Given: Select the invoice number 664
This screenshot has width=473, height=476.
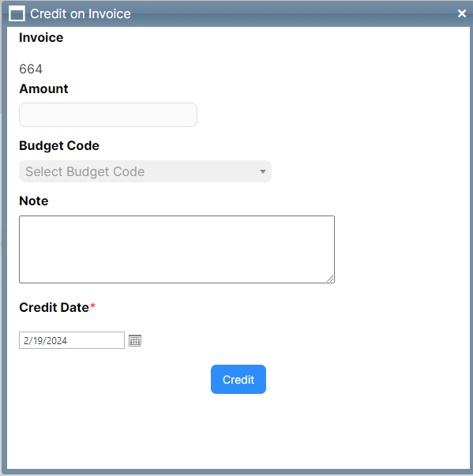Looking at the screenshot, I should point(31,69).
